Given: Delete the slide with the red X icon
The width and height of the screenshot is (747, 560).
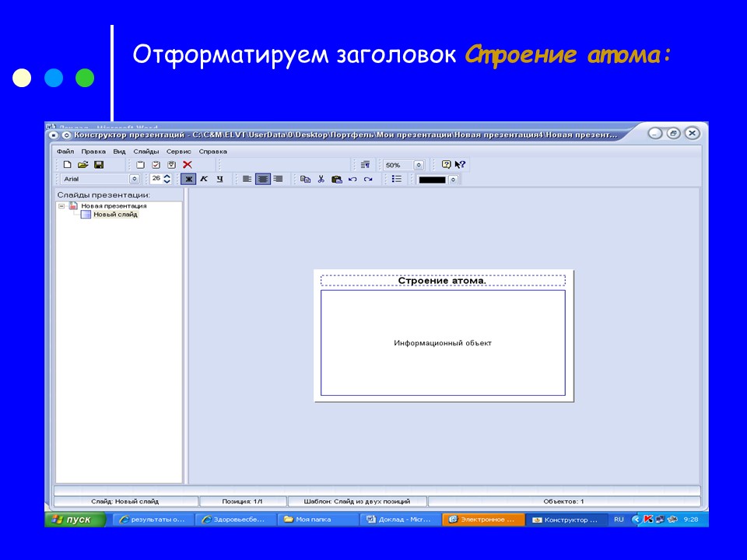Looking at the screenshot, I should click(188, 163).
